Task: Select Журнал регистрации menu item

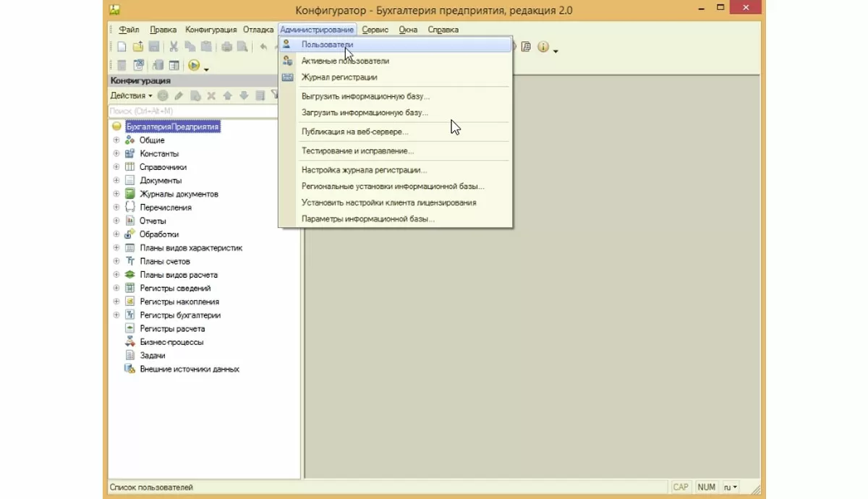Action: click(x=396, y=77)
